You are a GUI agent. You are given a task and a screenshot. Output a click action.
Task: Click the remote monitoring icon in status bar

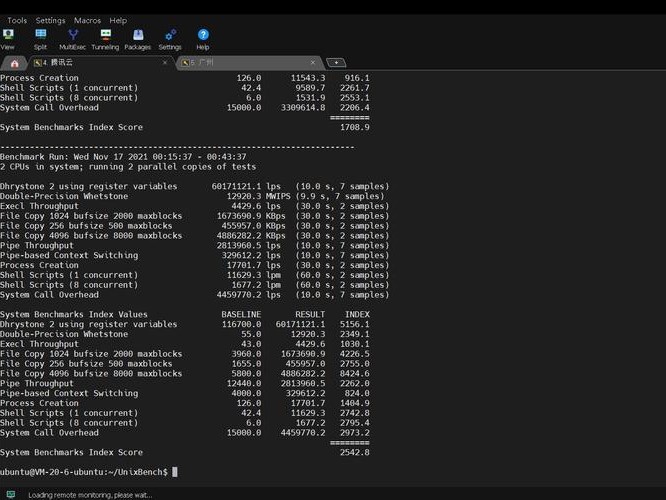pos(11,494)
